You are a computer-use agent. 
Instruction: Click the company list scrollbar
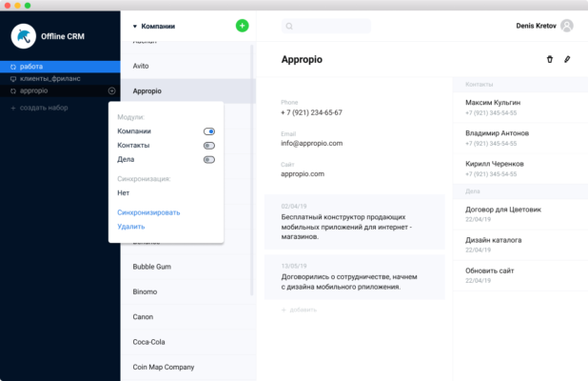click(x=252, y=171)
